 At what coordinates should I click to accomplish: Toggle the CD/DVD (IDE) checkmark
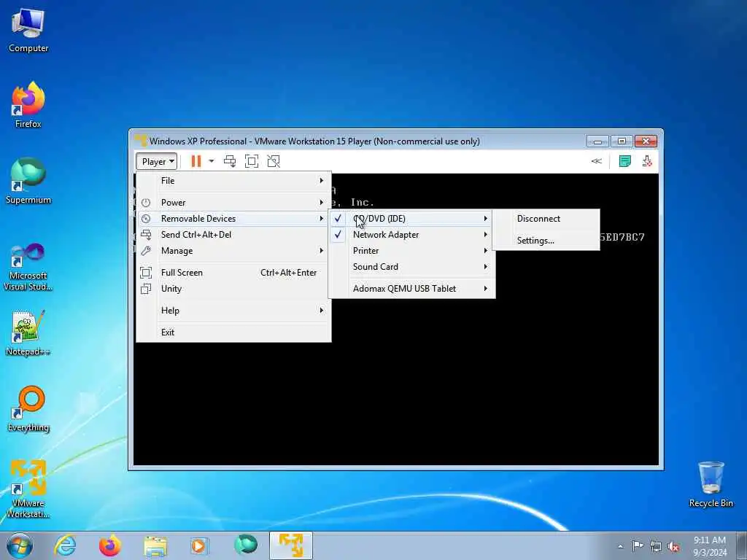click(338, 219)
